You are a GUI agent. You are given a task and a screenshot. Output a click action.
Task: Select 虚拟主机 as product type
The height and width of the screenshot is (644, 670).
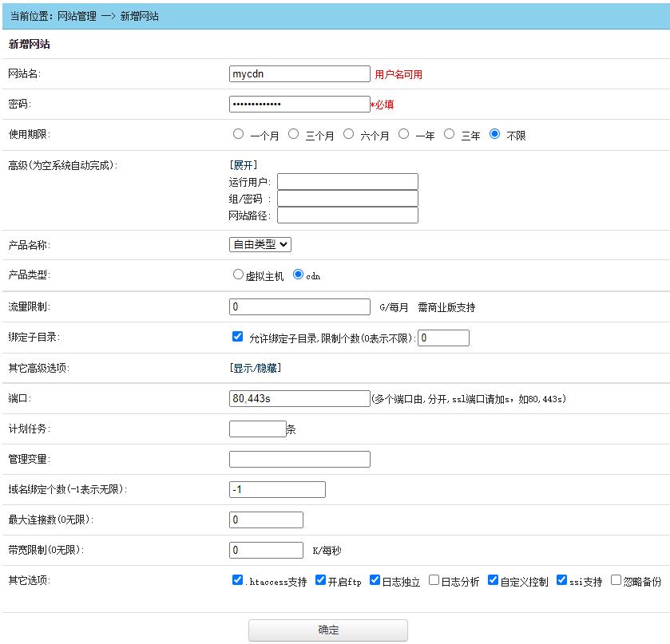pos(237,274)
